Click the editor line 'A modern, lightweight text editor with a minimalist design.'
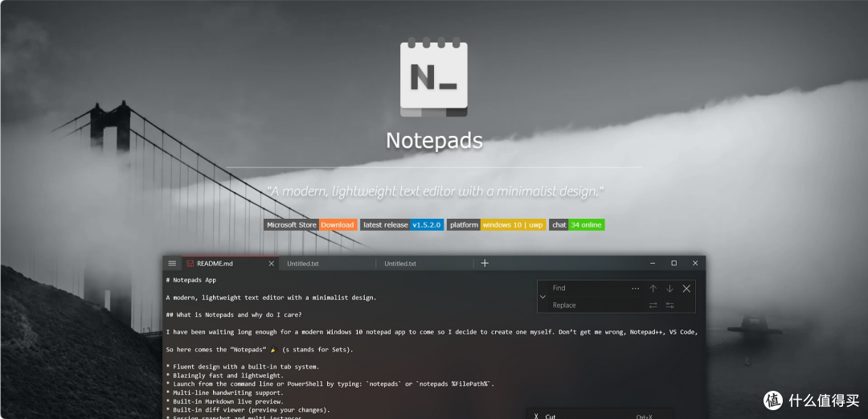868x419 pixels. coord(271,298)
